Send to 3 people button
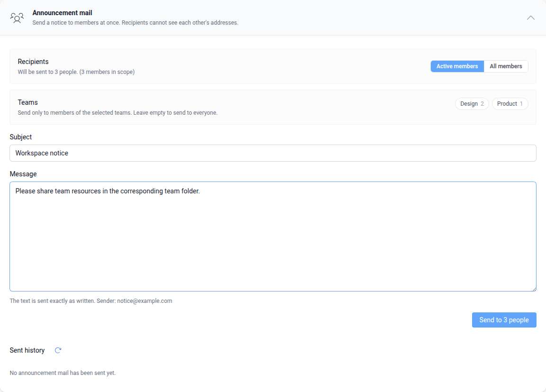Image resolution: width=546 pixels, height=392 pixels. pyautogui.click(x=504, y=320)
